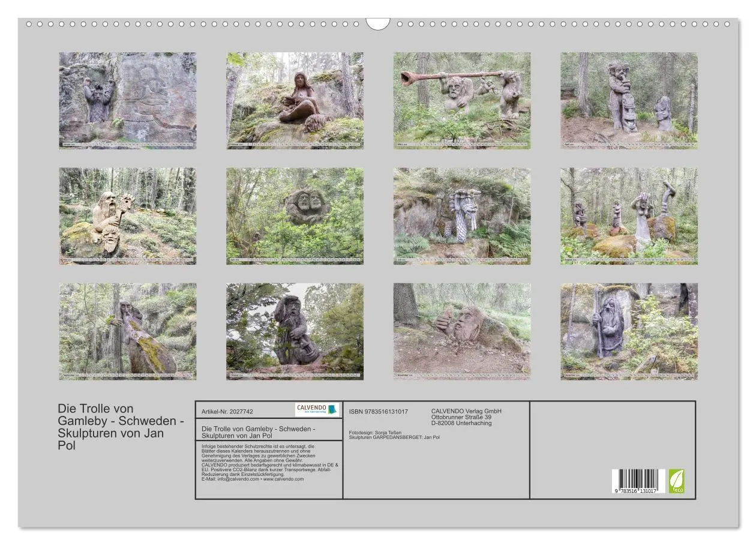The image size is (756, 545).
Task: Click the 'Fotodesign: Sonja Teßen' credit
Action: click(x=375, y=433)
